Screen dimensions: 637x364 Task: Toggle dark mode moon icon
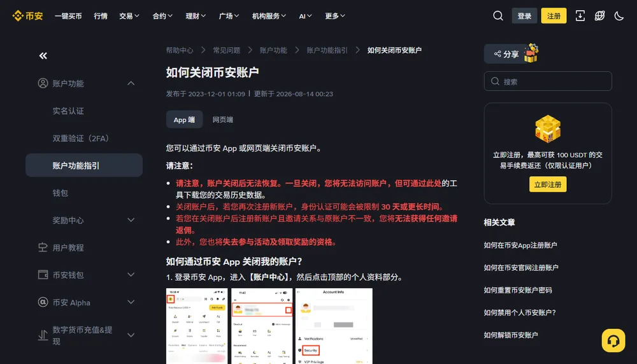point(619,16)
